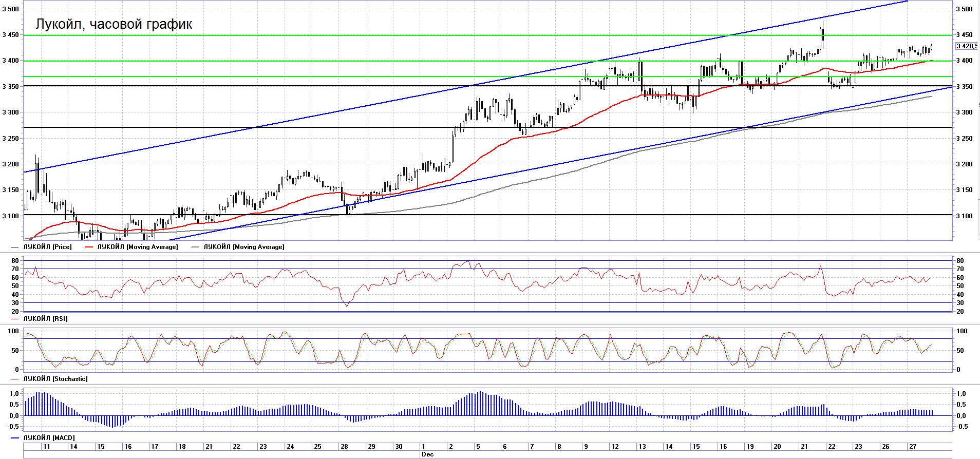This screenshot has width=980, height=459.
Task: Click '1,0' on the left MACD axis
Action: click(15, 394)
